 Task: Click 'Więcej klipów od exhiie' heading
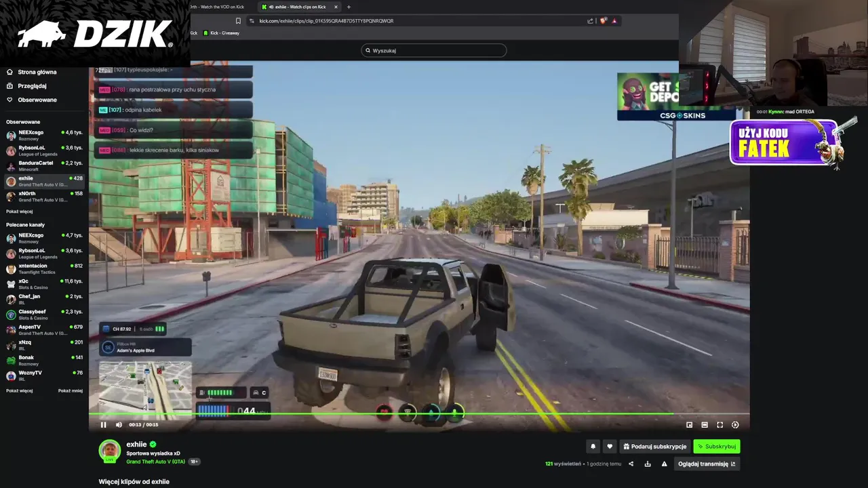tap(134, 482)
